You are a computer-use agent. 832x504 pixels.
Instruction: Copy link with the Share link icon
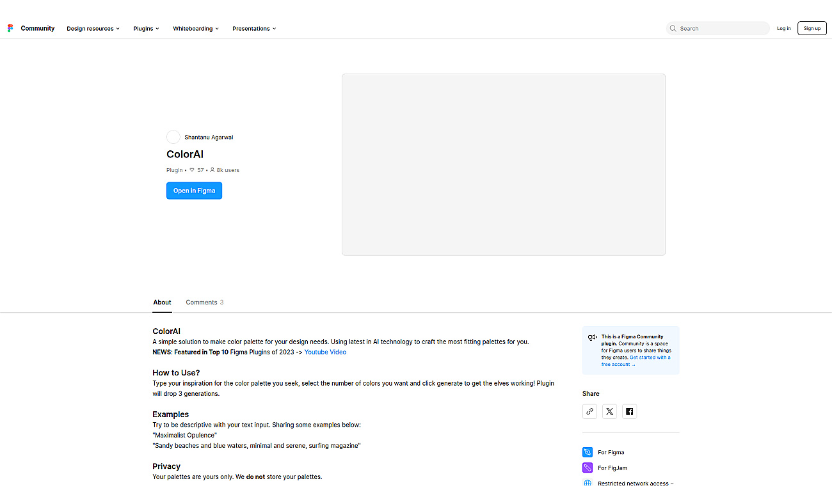[589, 411]
